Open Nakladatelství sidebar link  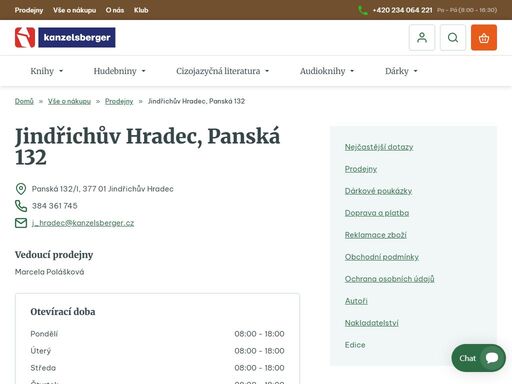[372, 323]
